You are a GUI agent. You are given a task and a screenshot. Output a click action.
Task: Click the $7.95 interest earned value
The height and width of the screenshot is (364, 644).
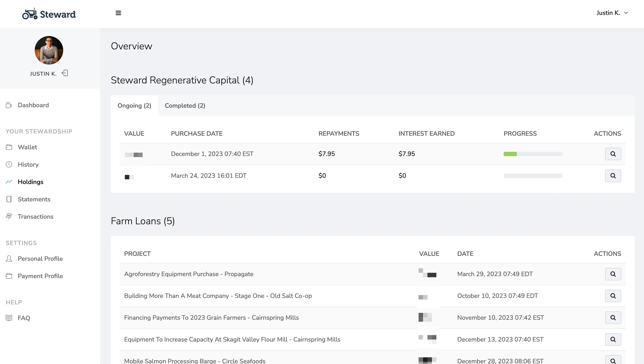[407, 154]
